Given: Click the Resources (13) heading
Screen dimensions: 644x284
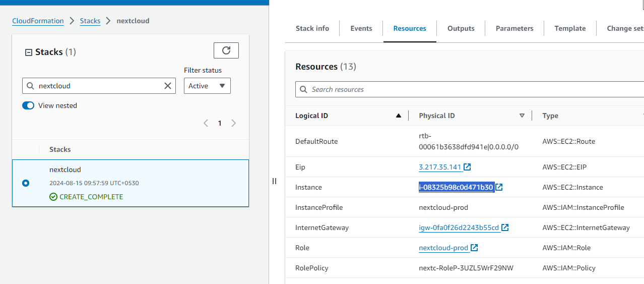Looking at the screenshot, I should (x=326, y=67).
